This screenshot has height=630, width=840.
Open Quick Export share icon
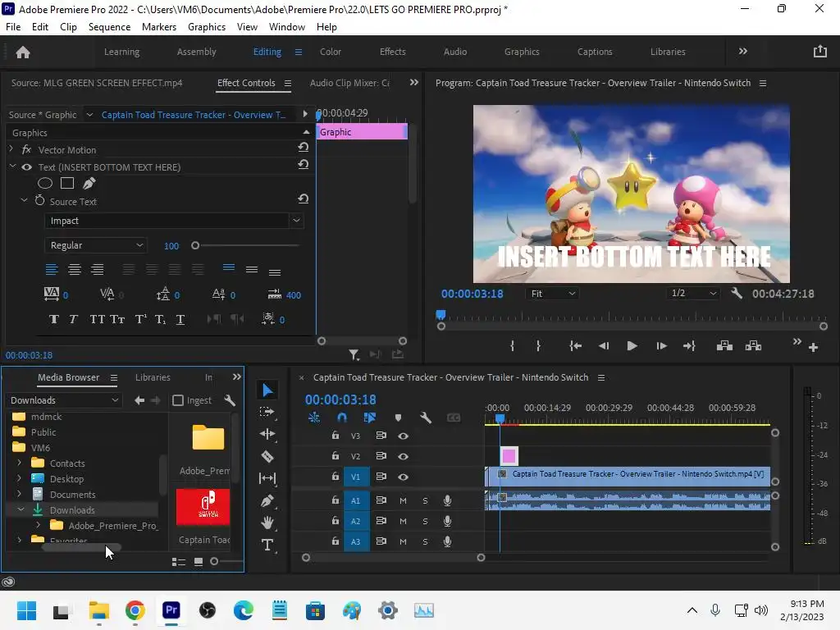point(820,52)
